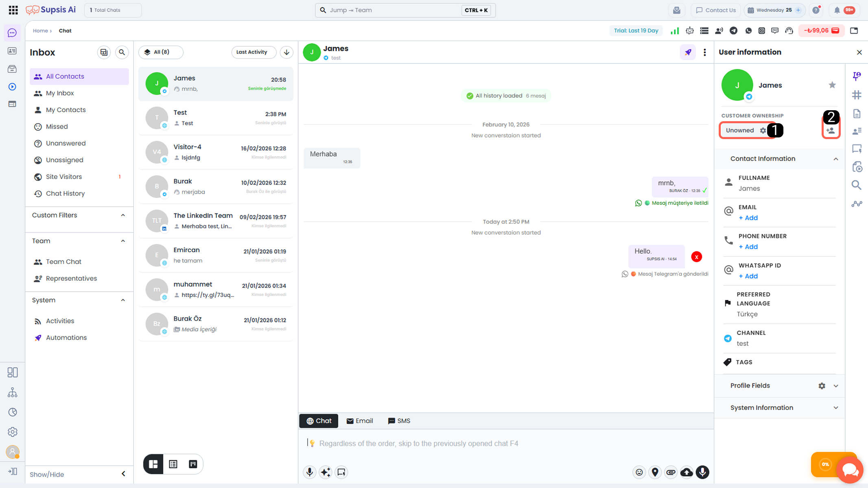
Task: Click the location pin icon in composer
Action: 655,472
